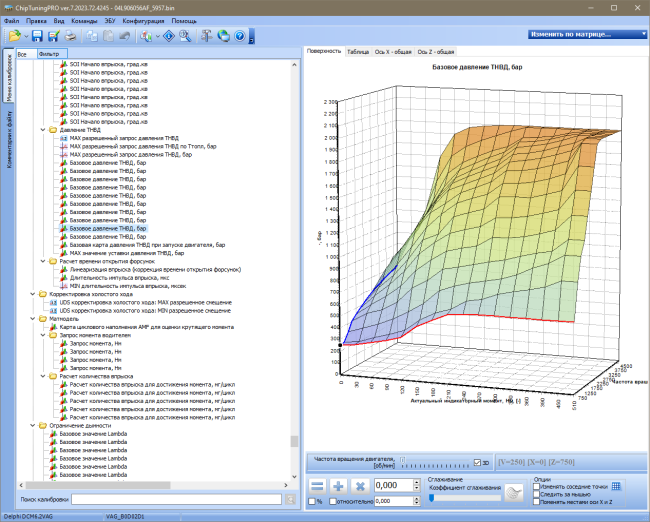
Task: Select Линеаризация впрыска tree item
Action: tap(155, 269)
